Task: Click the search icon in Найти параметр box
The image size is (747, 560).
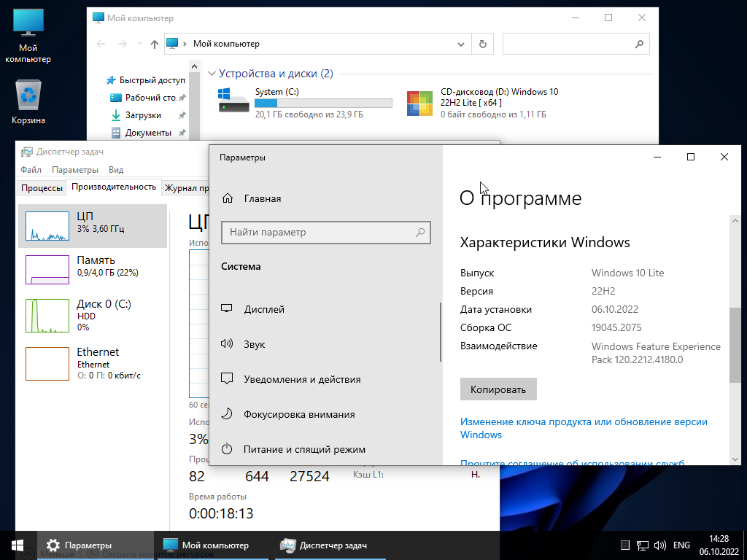Action: 420,233
